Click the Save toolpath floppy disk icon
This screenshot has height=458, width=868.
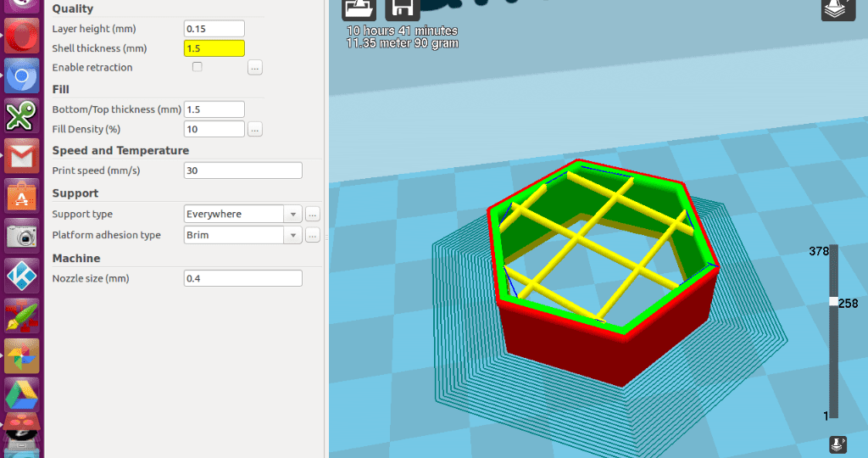pos(403,9)
